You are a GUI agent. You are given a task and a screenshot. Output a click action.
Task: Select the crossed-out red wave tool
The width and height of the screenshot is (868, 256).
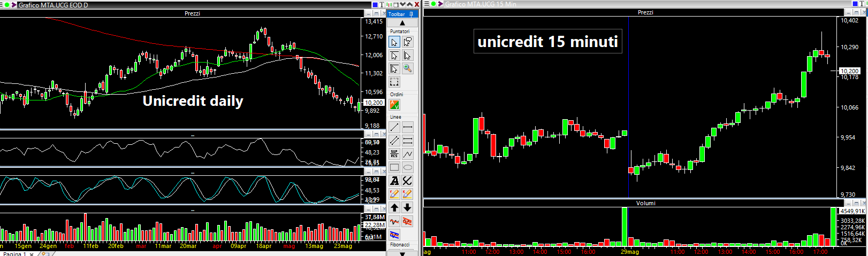click(408, 221)
